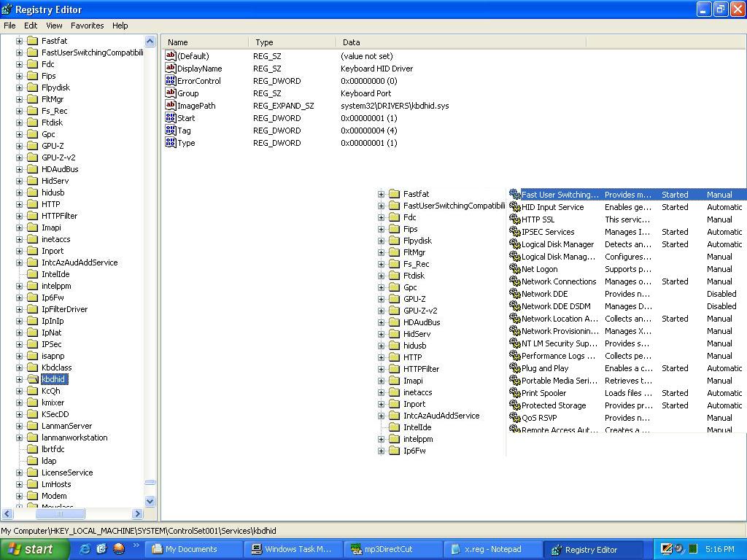
Task: Expand the LanmanServer registry key
Action: pos(20,426)
